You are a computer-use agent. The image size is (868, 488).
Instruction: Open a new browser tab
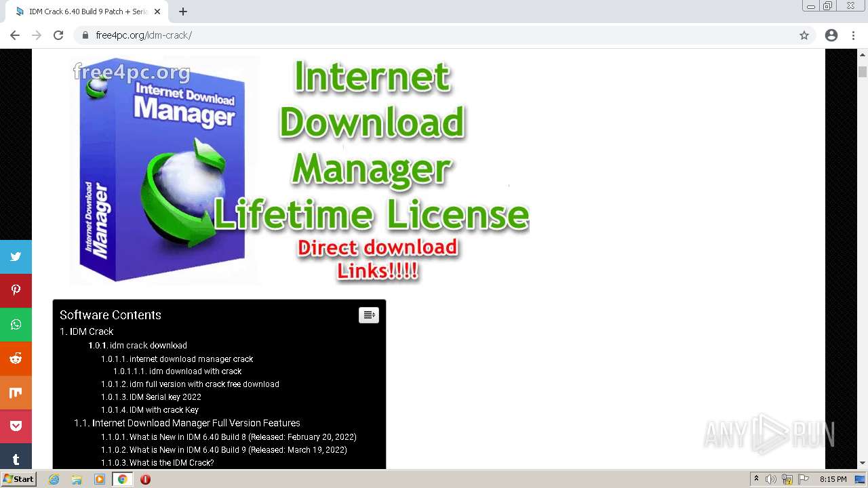click(x=182, y=12)
